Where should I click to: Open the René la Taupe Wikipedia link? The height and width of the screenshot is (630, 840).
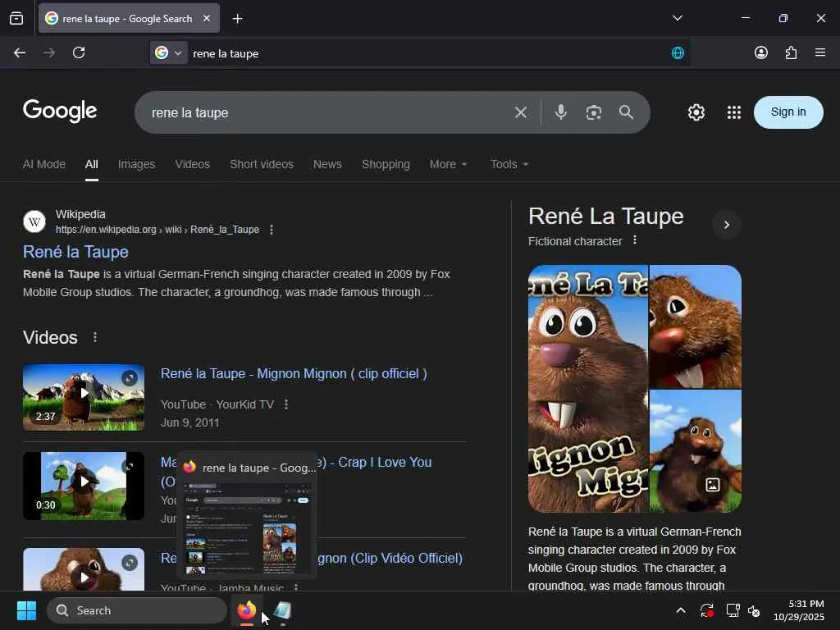[x=75, y=252]
